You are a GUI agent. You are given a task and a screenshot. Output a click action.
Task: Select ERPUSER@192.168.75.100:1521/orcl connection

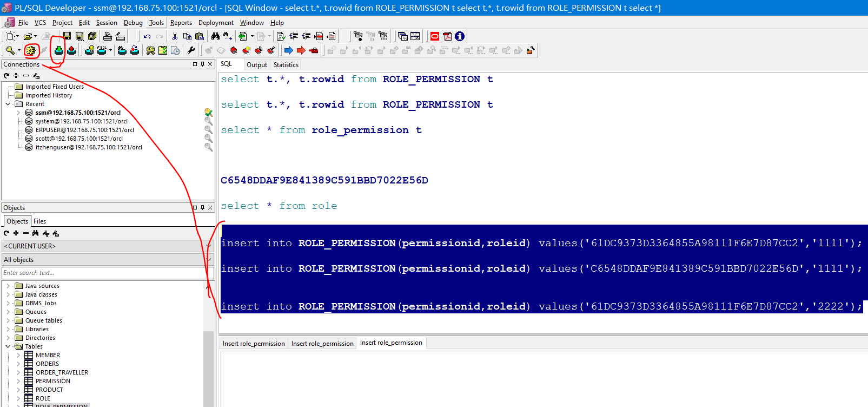pyautogui.click(x=85, y=130)
